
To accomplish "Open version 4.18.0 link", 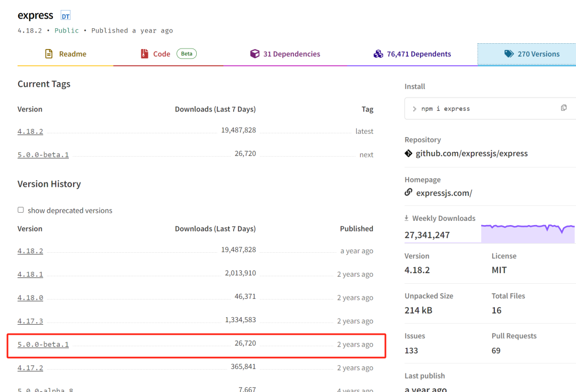I will coord(30,298).
